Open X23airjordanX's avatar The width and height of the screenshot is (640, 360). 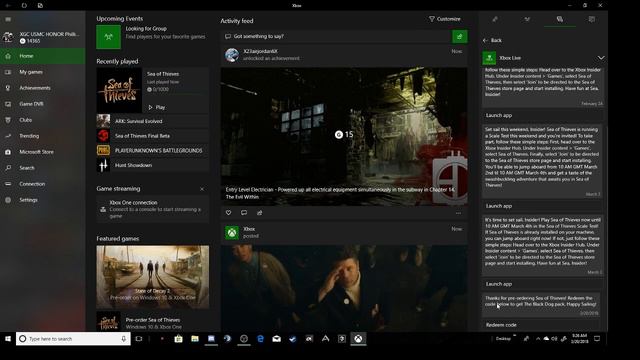coord(232,55)
